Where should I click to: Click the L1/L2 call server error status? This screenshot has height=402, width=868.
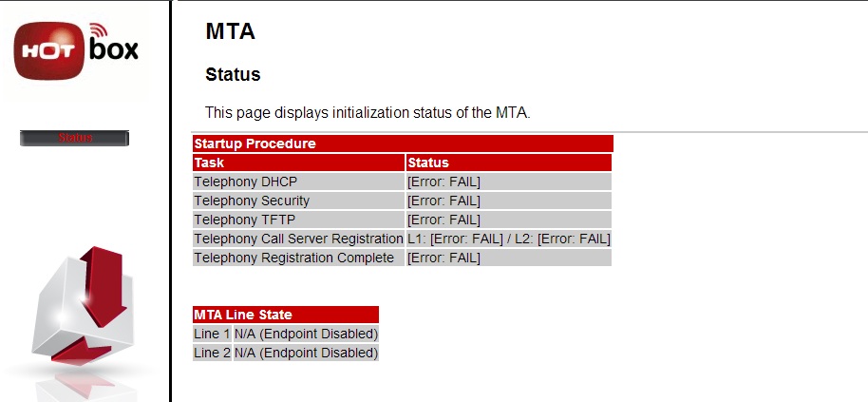point(508,239)
